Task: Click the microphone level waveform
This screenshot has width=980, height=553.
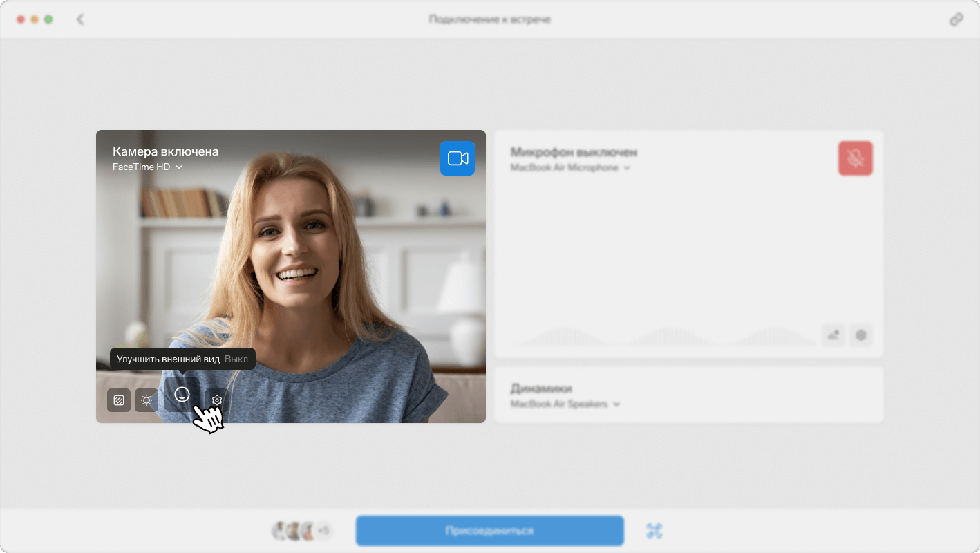Action: click(x=663, y=337)
